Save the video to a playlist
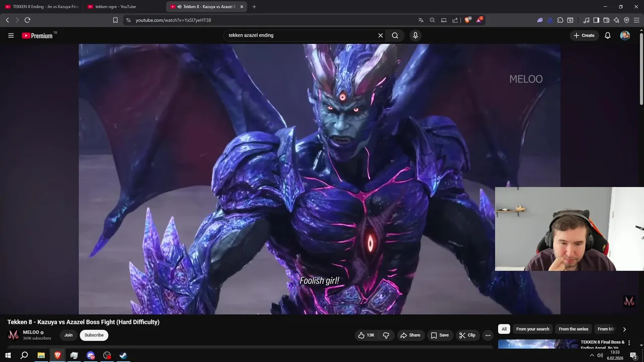644x362 pixels. (x=439, y=335)
